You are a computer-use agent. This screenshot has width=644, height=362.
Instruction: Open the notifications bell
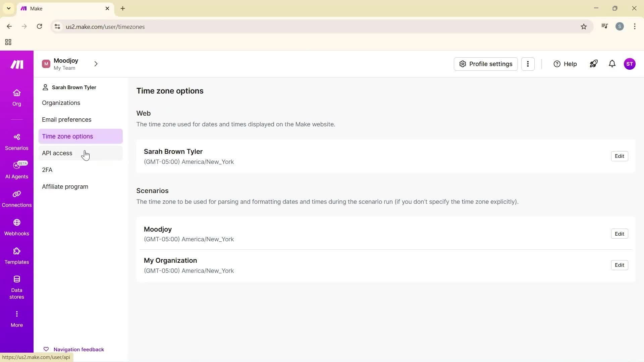(612, 64)
